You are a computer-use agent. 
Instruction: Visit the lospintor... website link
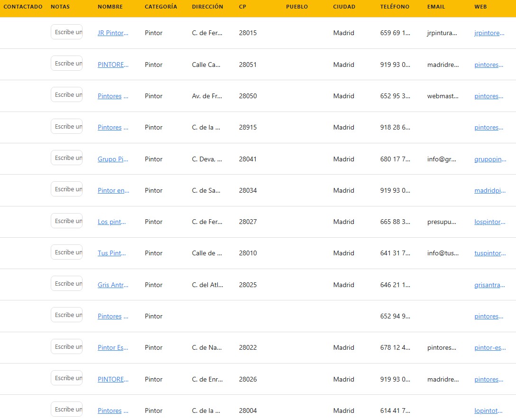[489, 222]
